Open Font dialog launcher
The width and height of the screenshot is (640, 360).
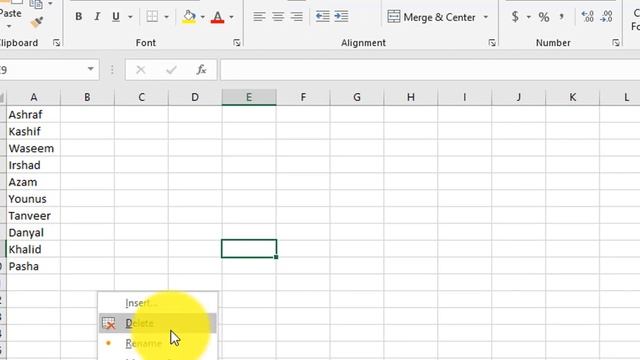click(237, 43)
